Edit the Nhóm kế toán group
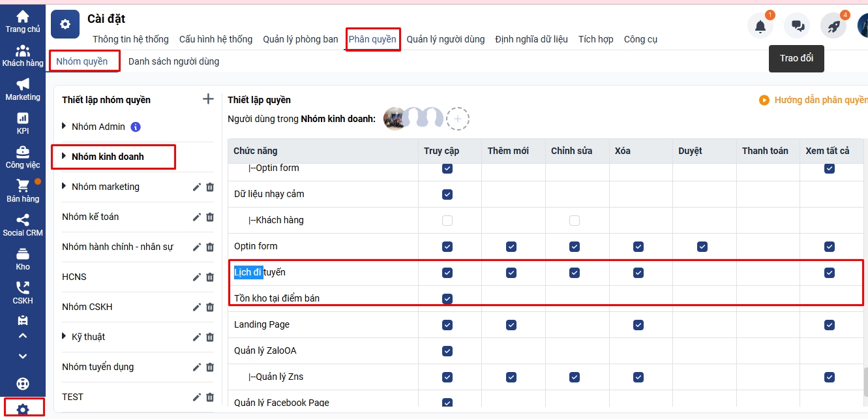 pyautogui.click(x=197, y=217)
